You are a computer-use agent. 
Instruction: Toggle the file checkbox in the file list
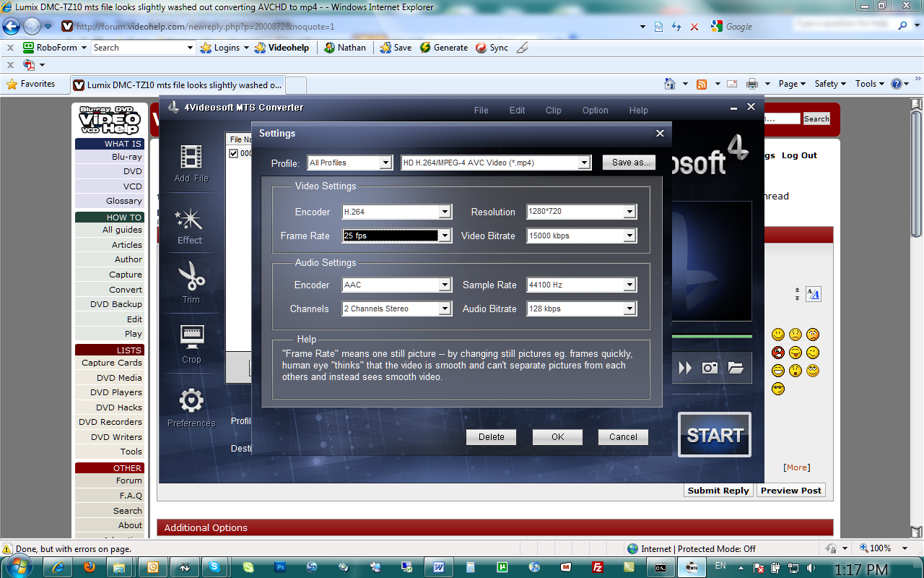pyautogui.click(x=233, y=153)
